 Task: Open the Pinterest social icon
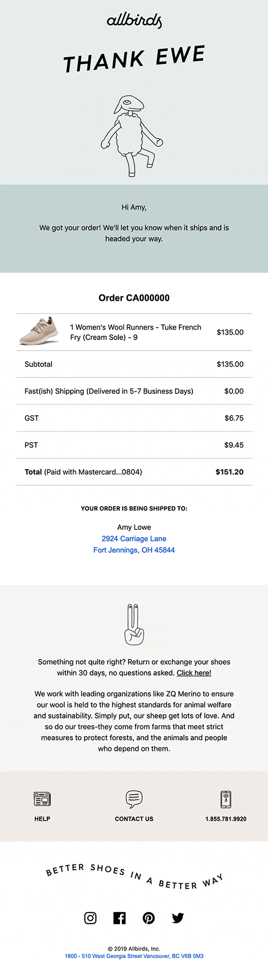(148, 918)
